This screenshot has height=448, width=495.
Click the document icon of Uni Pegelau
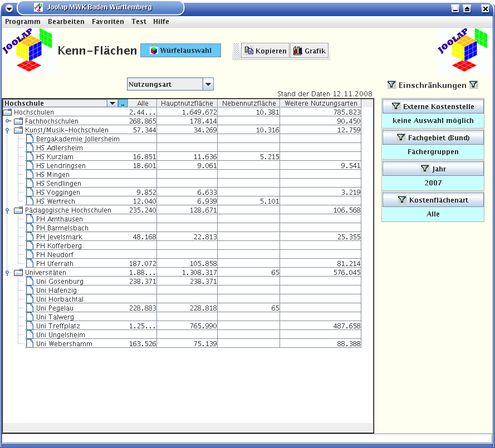[30, 308]
